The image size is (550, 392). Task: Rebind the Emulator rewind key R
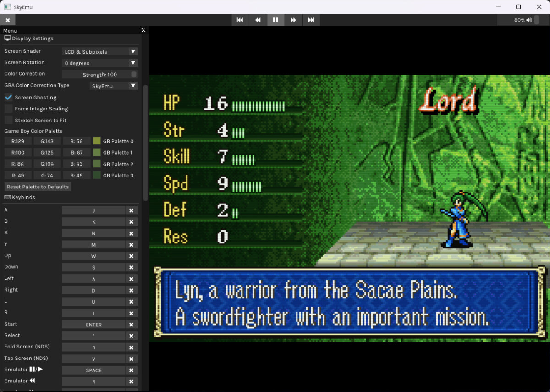[x=93, y=381]
